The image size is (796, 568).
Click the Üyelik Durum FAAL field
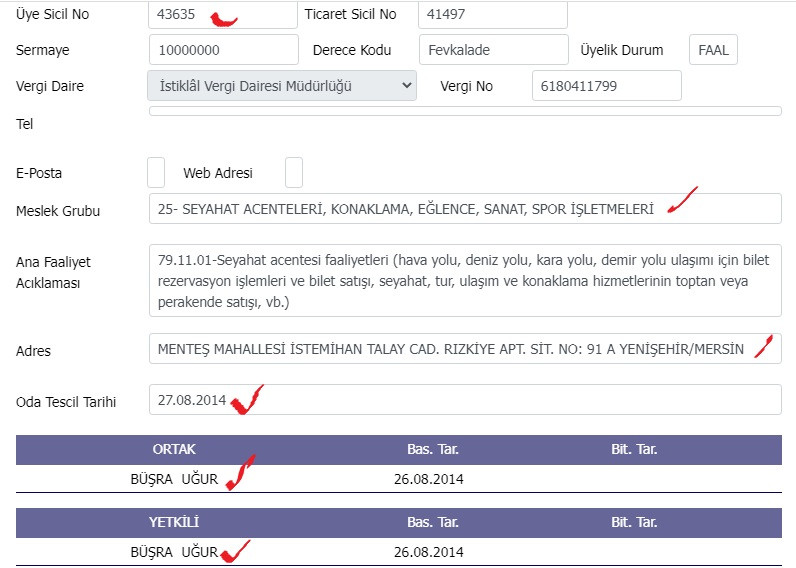coord(713,50)
